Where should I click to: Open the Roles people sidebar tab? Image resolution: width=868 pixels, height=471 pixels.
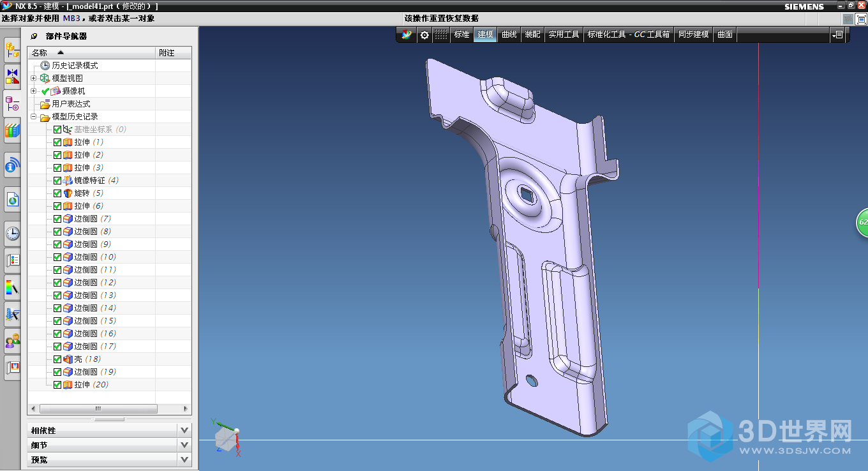tap(12, 341)
